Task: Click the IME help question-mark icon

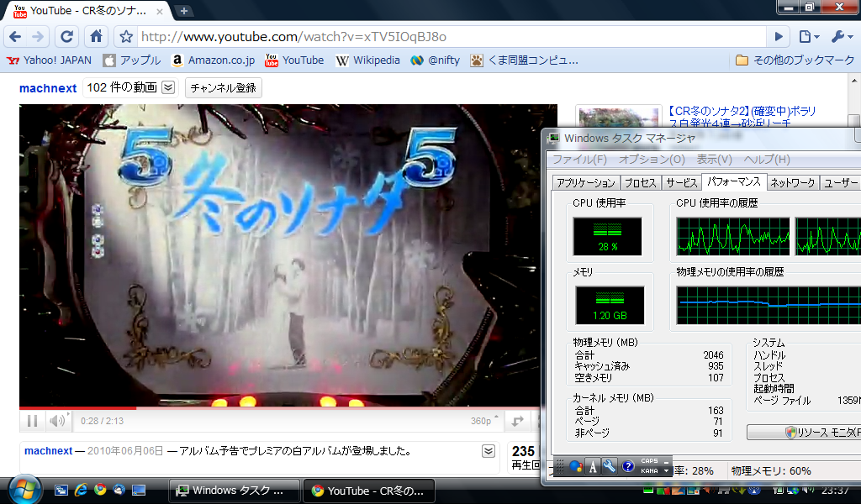Action: pyautogui.click(x=627, y=467)
